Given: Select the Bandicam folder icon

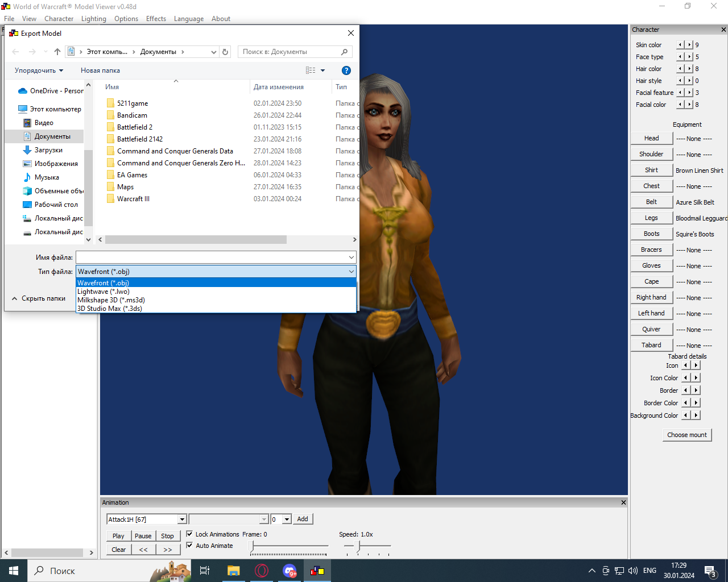Looking at the screenshot, I should pyautogui.click(x=110, y=115).
